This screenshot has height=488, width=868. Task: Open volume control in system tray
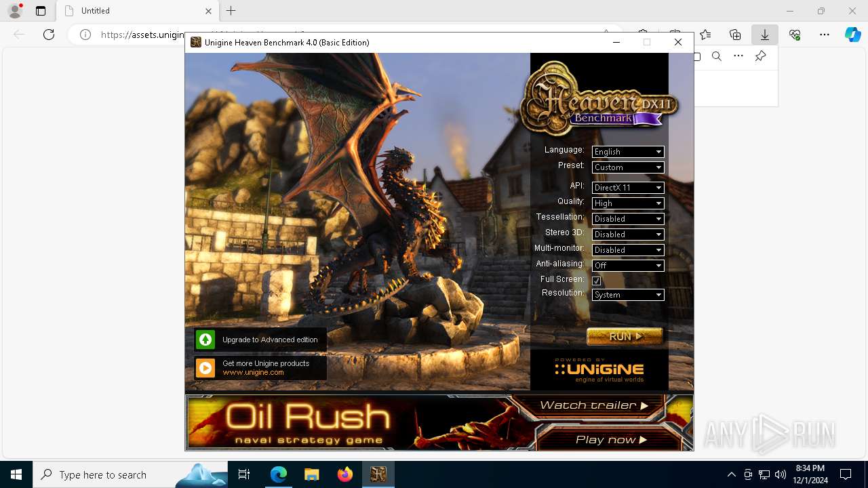click(x=780, y=474)
